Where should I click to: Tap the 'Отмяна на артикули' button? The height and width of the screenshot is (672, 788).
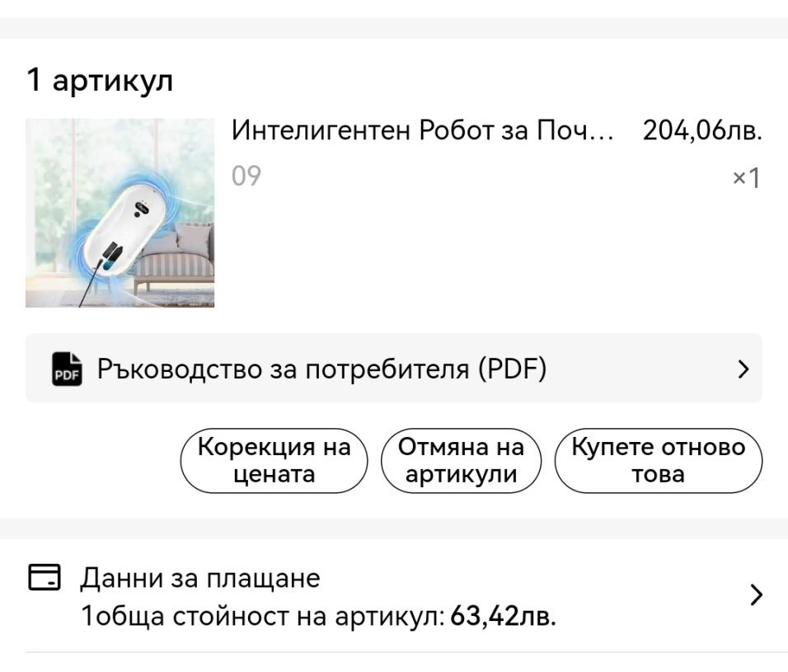pos(461,460)
